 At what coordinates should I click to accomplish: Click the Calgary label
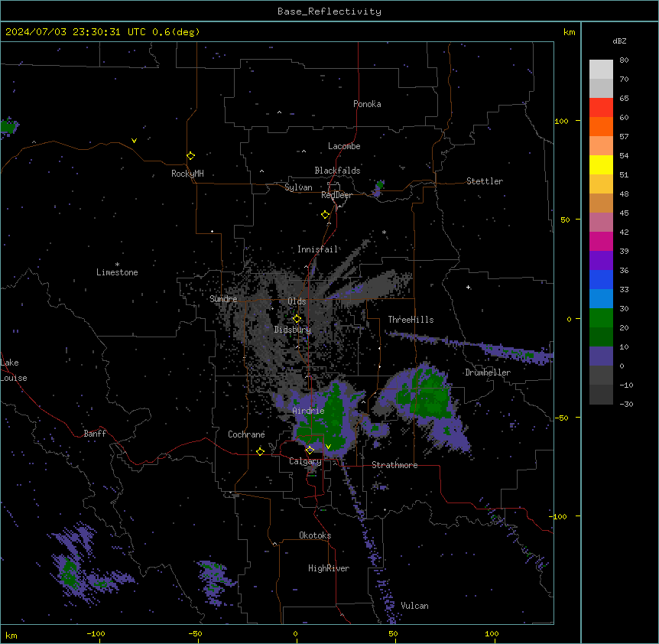point(305,461)
